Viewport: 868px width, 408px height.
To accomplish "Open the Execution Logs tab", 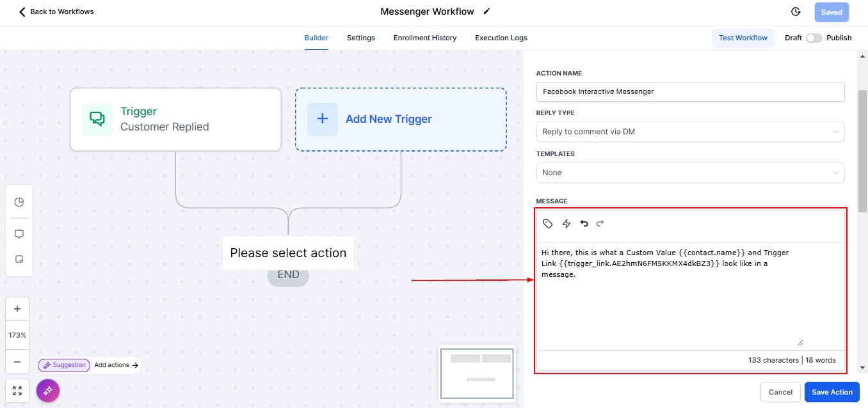I will click(x=501, y=38).
